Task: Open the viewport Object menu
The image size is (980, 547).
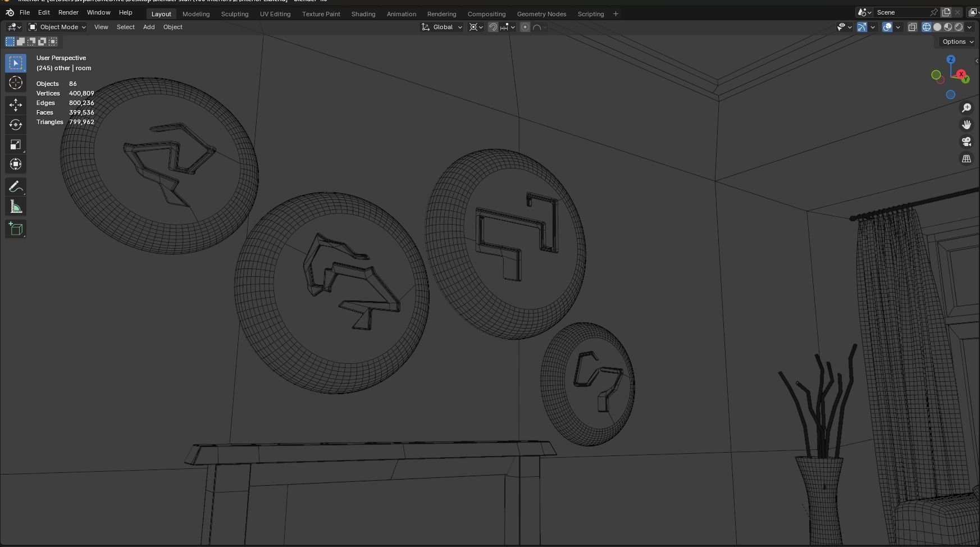Action: [173, 27]
